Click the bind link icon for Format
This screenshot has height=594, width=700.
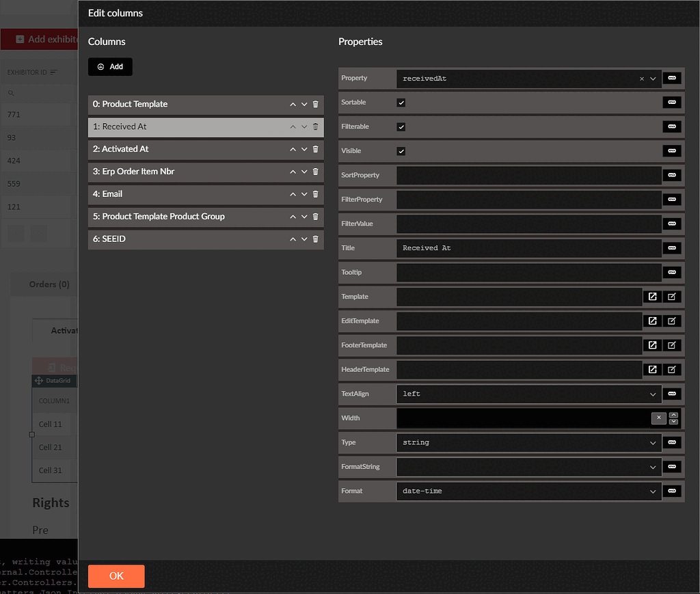pos(672,491)
